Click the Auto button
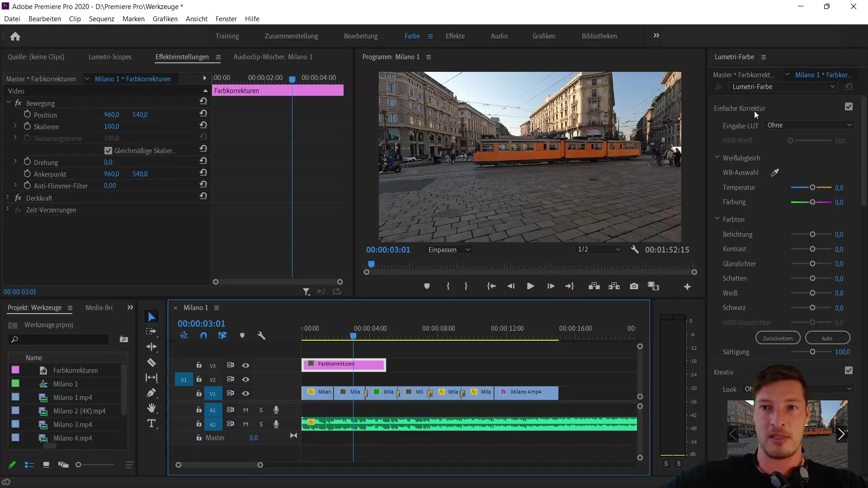868x488 pixels. 827,338
